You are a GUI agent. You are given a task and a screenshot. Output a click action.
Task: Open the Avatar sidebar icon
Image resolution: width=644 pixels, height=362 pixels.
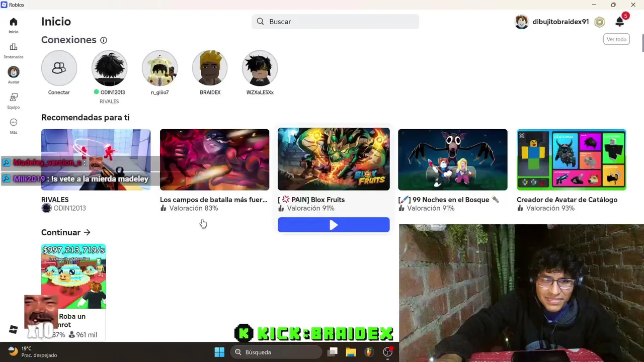(x=14, y=72)
